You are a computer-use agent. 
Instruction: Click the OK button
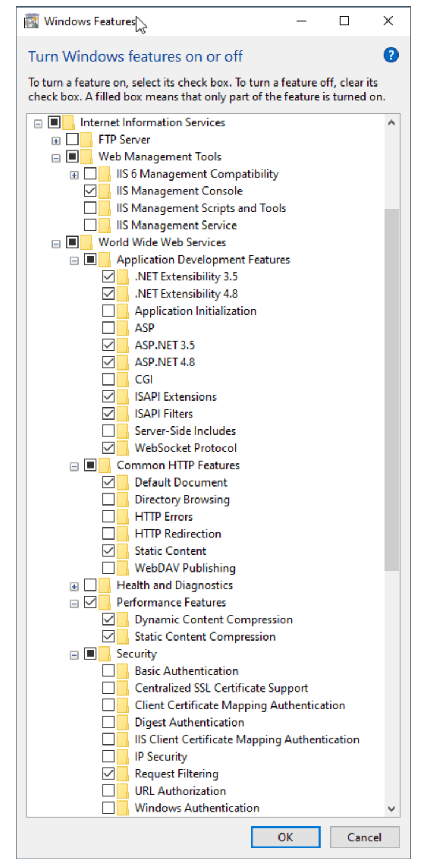tap(285, 837)
